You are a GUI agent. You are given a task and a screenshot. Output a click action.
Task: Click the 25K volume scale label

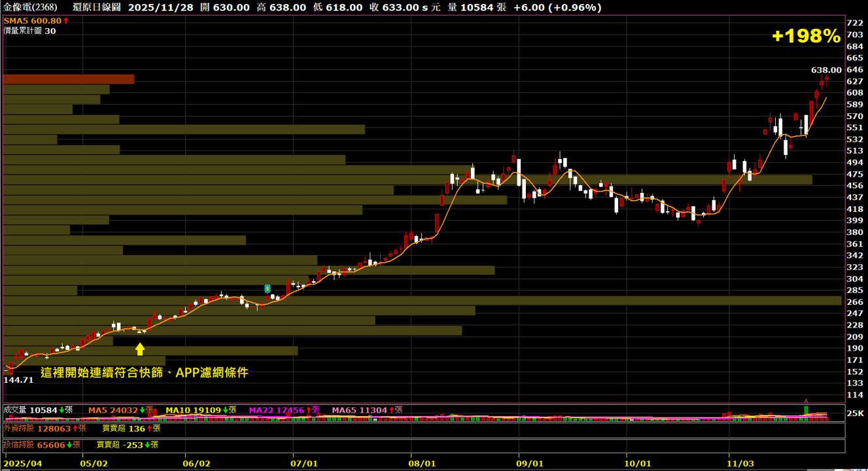point(855,413)
